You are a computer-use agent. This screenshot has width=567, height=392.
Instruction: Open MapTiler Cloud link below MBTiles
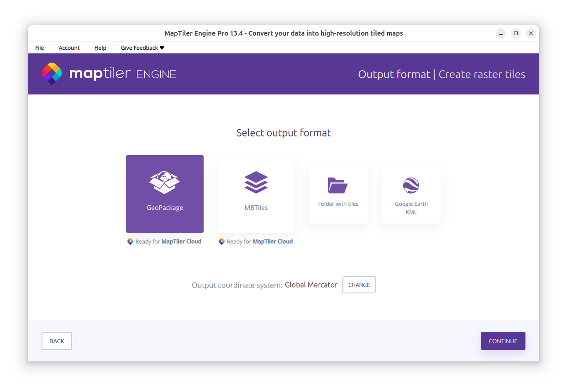273,241
